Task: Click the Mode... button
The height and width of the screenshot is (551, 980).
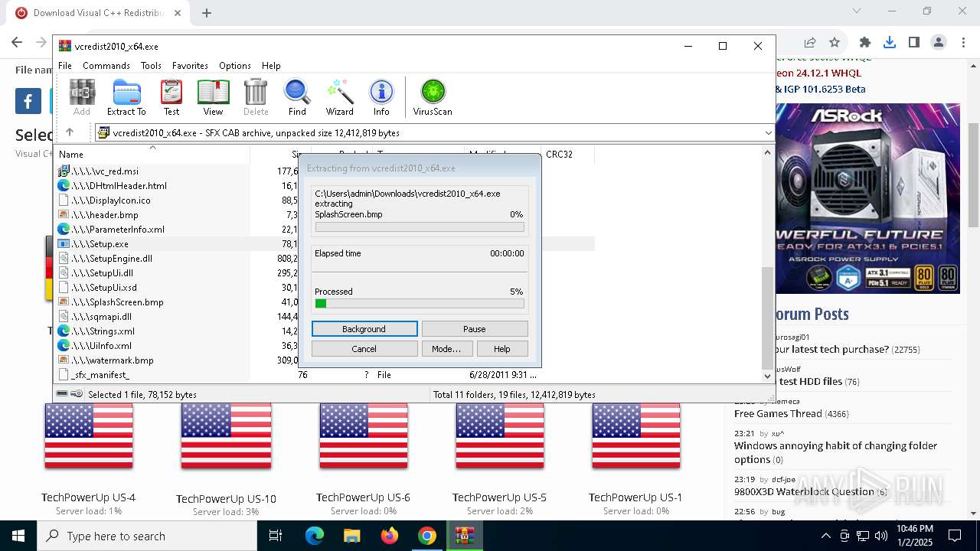Action: 446,349
